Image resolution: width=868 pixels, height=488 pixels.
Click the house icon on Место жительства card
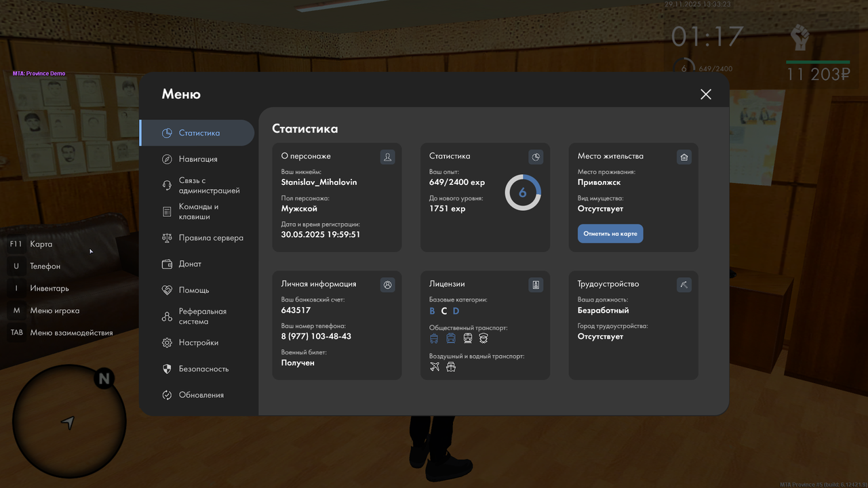pos(684,157)
